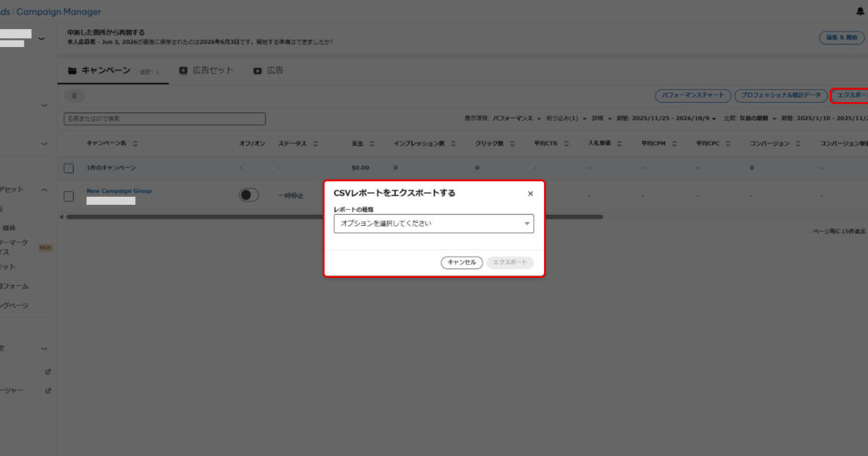This screenshot has height=456, width=868.
Task: Sort by 入札単価 column arrows
Action: tap(619, 143)
